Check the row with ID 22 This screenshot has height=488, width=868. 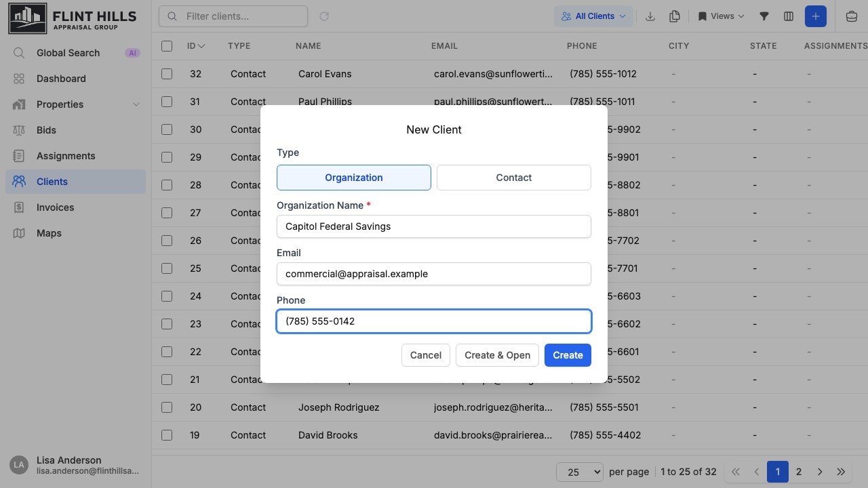click(167, 352)
